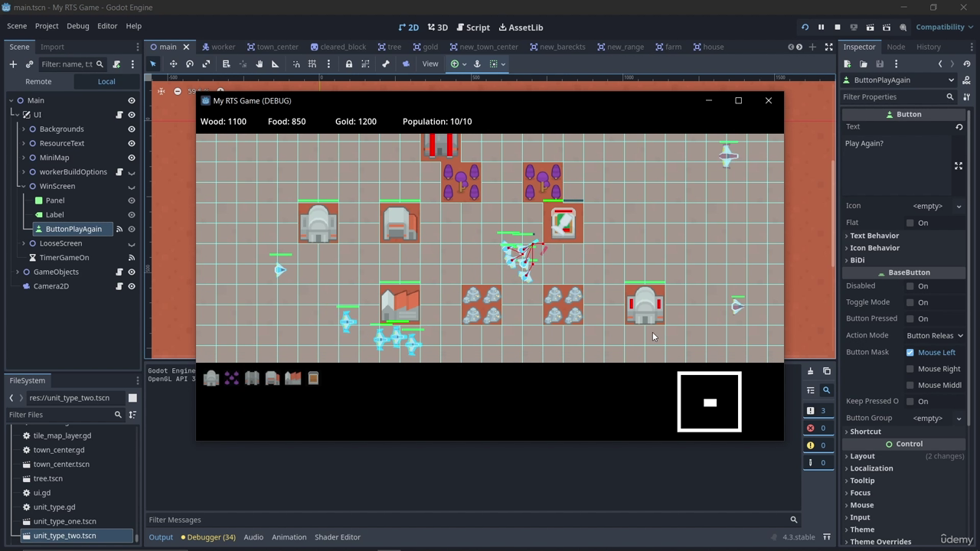Viewport: 980px width, 551px height.
Task: Lock the selected node
Action: [348, 64]
